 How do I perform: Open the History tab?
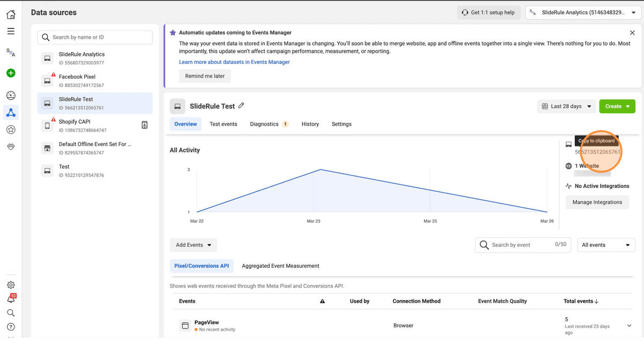tap(310, 124)
